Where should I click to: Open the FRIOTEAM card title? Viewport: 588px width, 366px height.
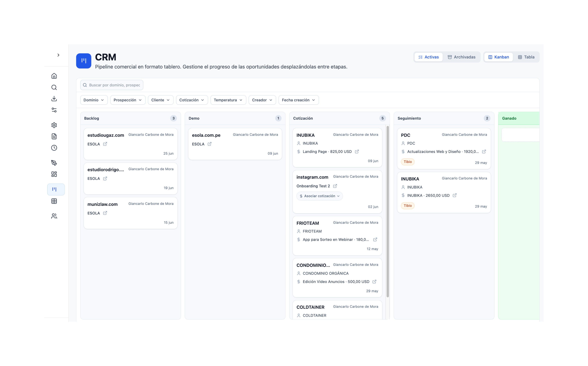tap(308, 223)
